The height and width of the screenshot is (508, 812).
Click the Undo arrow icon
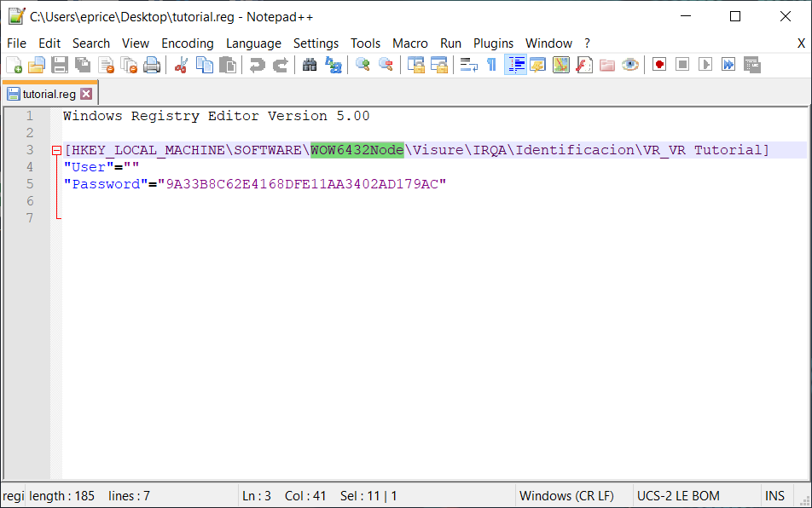point(257,65)
